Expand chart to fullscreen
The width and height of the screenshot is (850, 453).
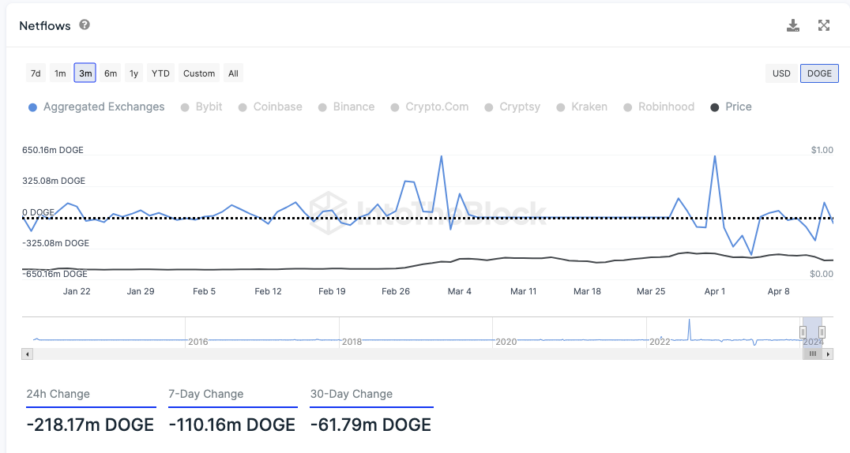point(824,26)
